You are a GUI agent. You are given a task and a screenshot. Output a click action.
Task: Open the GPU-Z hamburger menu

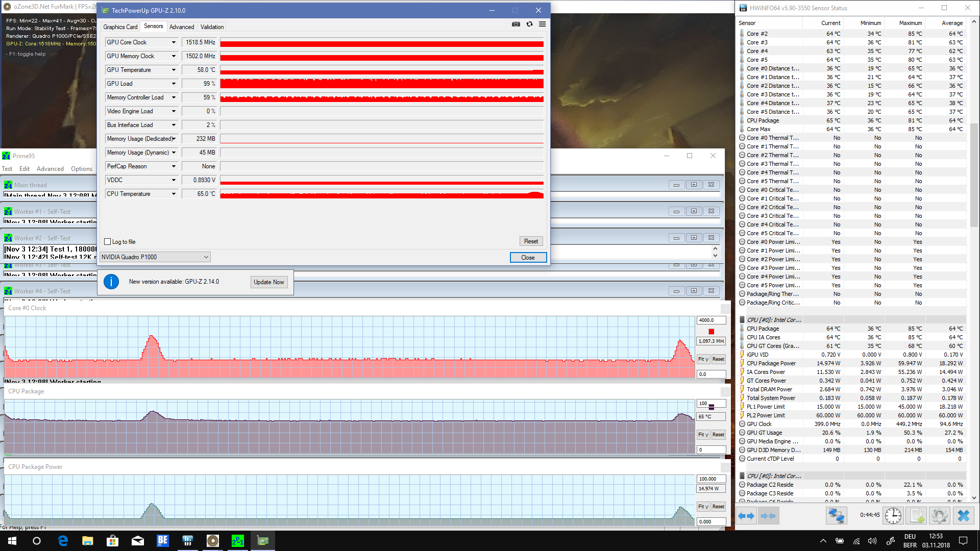tap(542, 24)
